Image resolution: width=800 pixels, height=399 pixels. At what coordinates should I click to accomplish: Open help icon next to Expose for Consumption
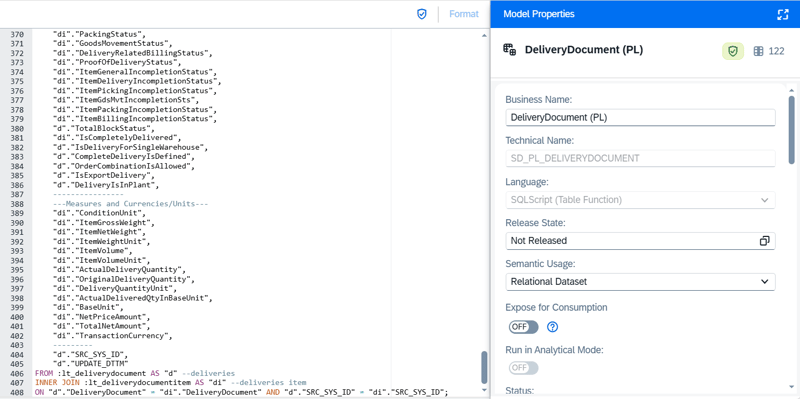point(552,327)
